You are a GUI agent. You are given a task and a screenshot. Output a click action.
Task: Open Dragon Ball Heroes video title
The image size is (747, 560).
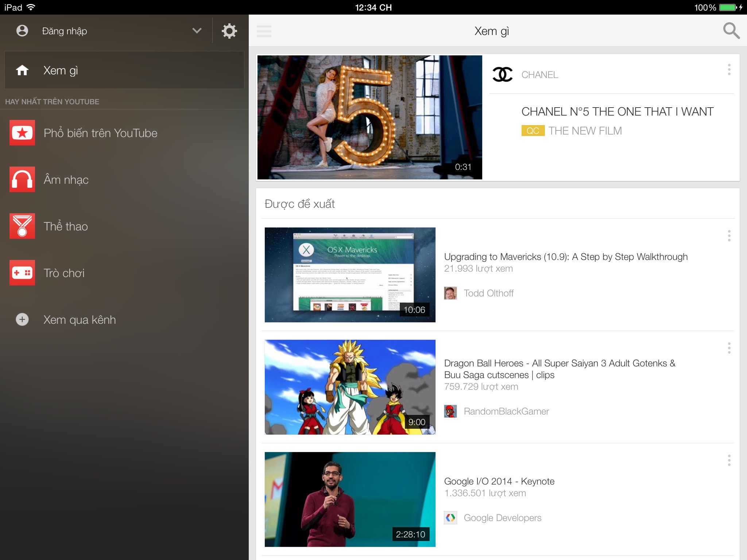tap(560, 369)
